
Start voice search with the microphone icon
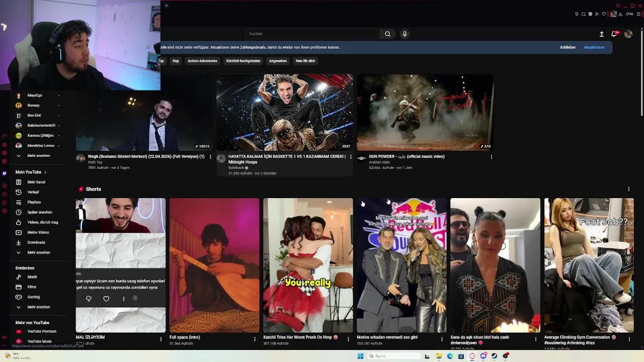click(x=405, y=34)
